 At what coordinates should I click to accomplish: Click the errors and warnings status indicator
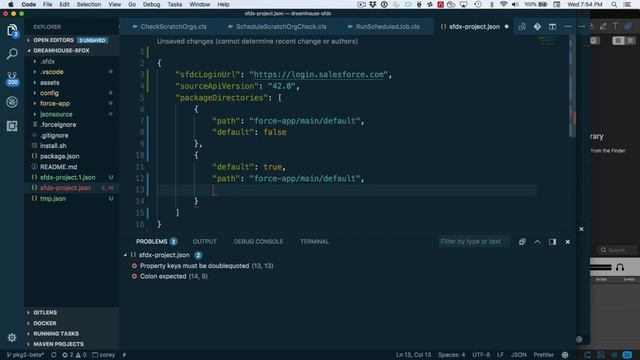click(74, 355)
